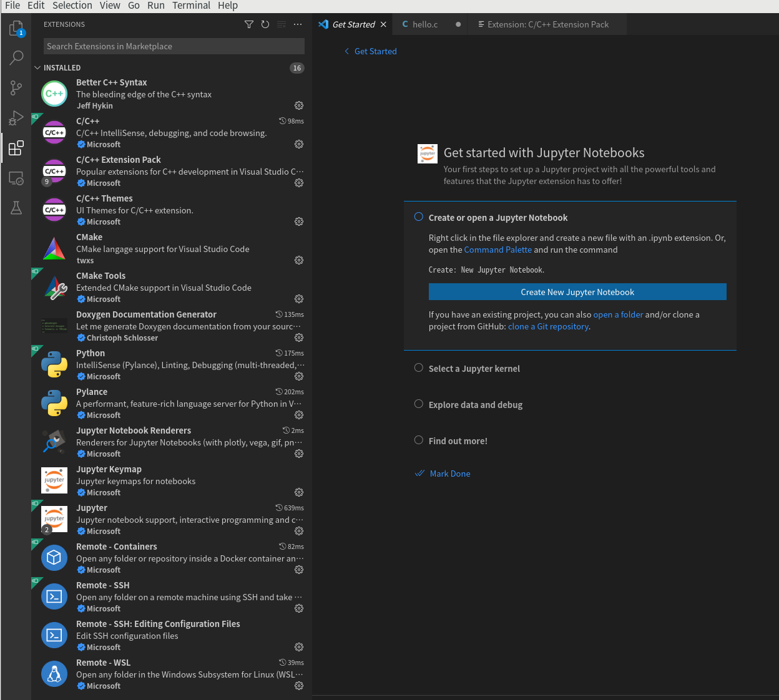This screenshot has height=700, width=779.
Task: Select the Jupyter extension entry
Action: (x=172, y=519)
